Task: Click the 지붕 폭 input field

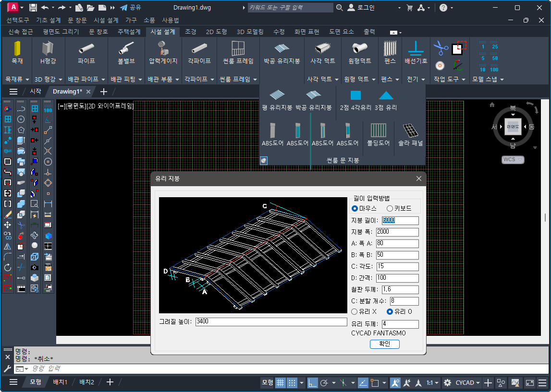Action: (397, 232)
